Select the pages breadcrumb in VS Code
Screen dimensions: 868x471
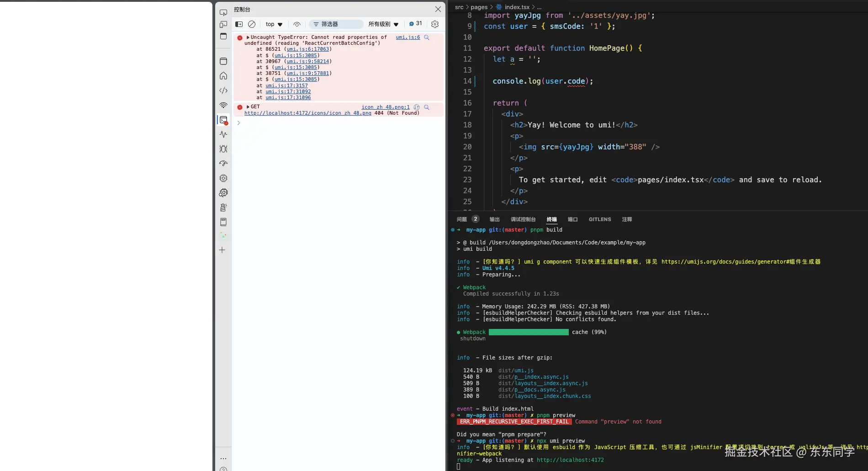pyautogui.click(x=479, y=7)
